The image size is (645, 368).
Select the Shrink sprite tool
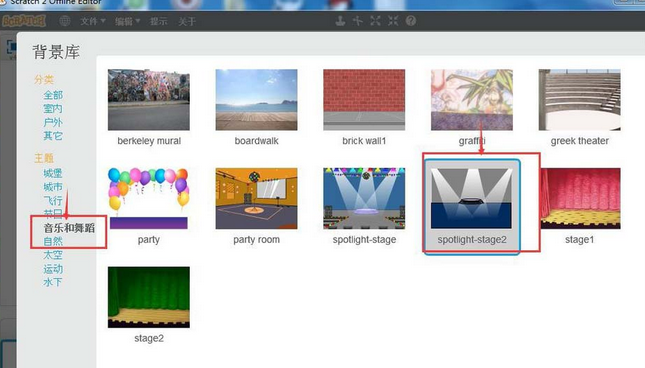(393, 21)
